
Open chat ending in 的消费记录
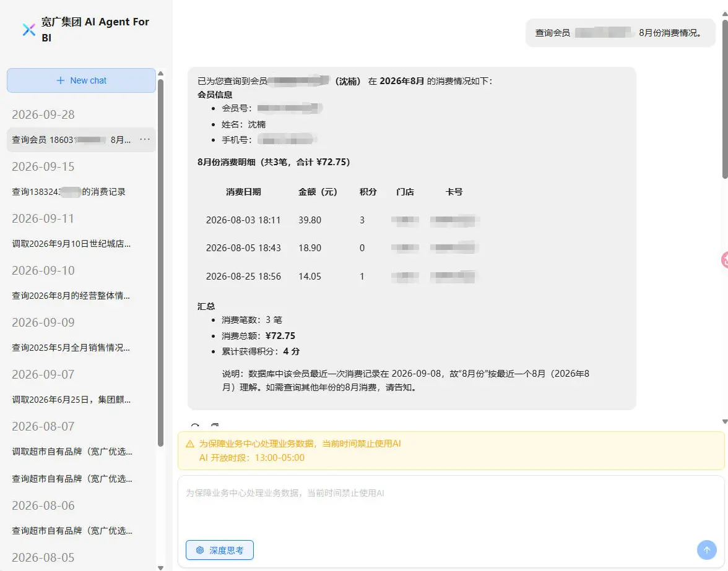(x=69, y=192)
